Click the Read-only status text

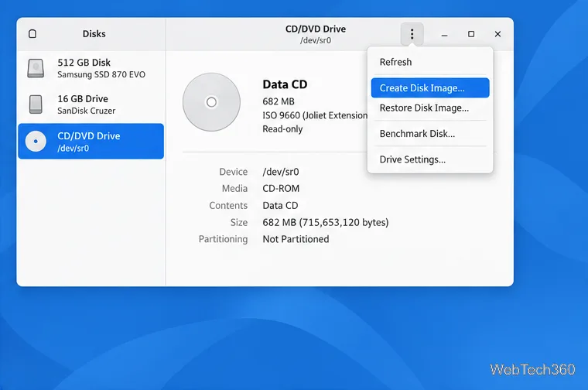(x=282, y=129)
